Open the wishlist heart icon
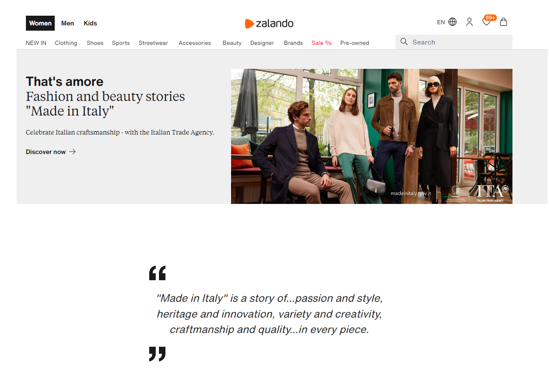549x392 pixels. click(486, 22)
